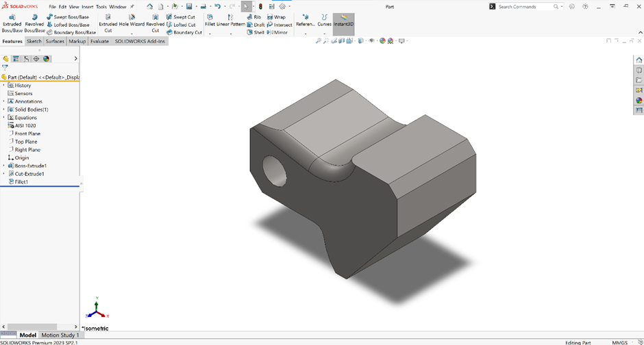Click the Swept Boss/Base tool
This screenshot has width=644, height=345.
pos(67,16)
